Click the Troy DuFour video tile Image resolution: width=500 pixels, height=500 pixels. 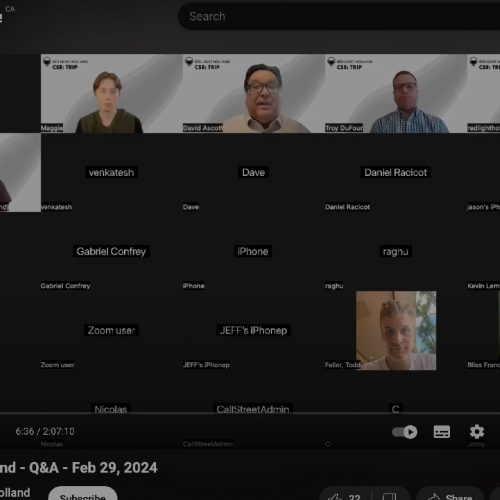(396, 94)
